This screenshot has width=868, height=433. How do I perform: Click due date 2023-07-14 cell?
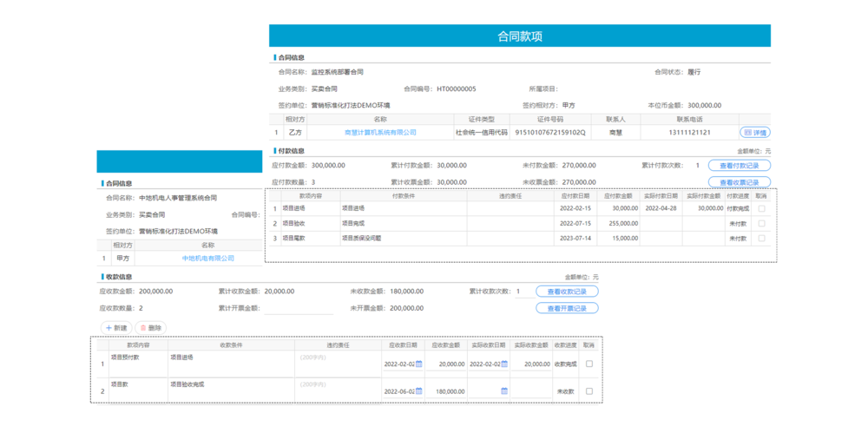coord(575,238)
